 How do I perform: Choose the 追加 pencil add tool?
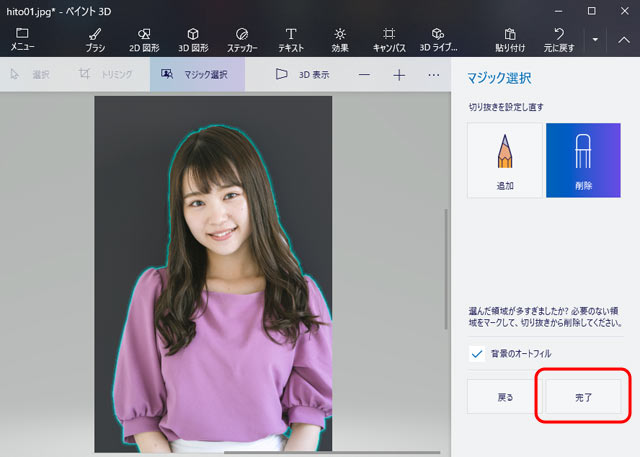505,160
